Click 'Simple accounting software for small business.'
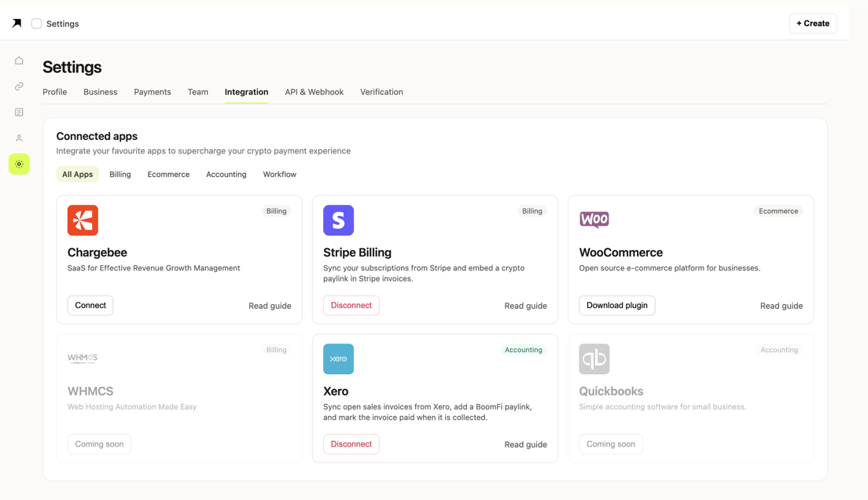This screenshot has height=500, width=868. [663, 407]
